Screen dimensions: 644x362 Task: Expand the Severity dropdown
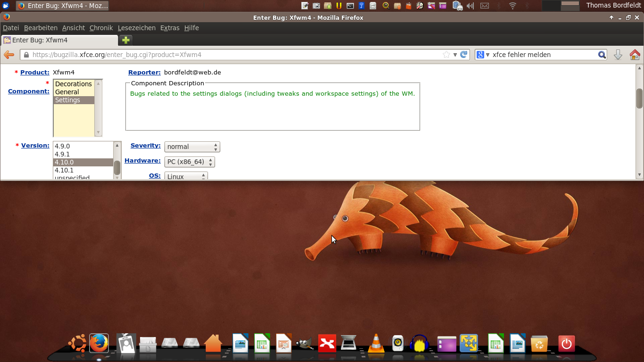pos(192,147)
